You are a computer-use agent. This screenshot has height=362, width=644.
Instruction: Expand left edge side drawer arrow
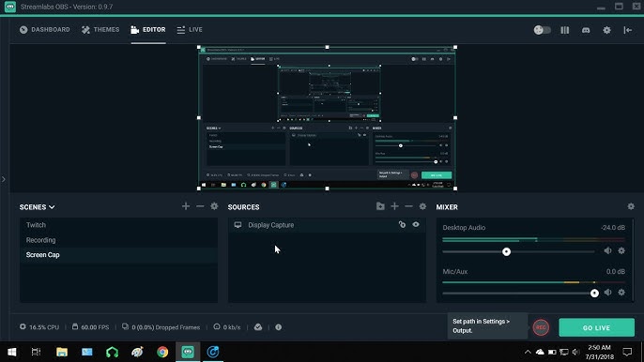coord(4,179)
